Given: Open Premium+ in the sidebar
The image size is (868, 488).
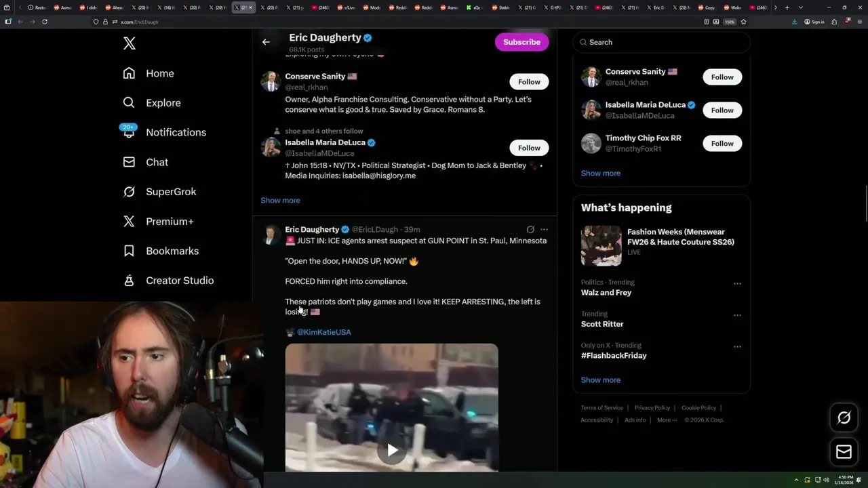Looking at the screenshot, I should tap(158, 222).
